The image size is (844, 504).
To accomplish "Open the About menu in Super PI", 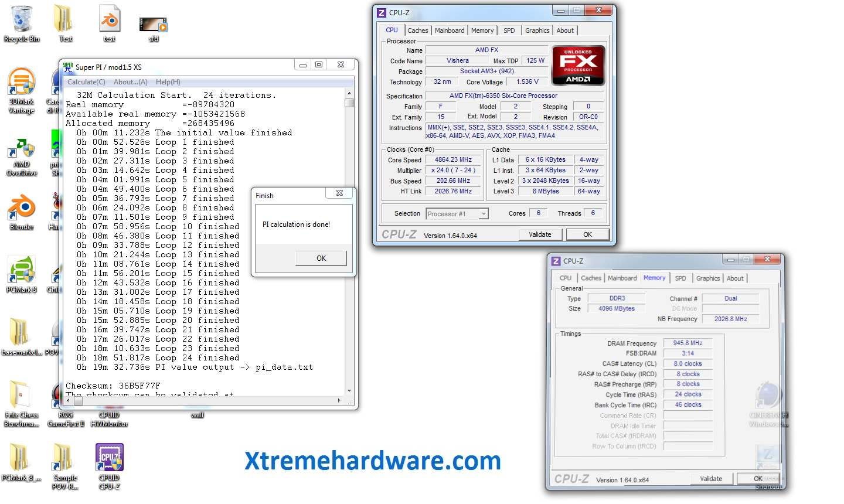I will coord(130,82).
